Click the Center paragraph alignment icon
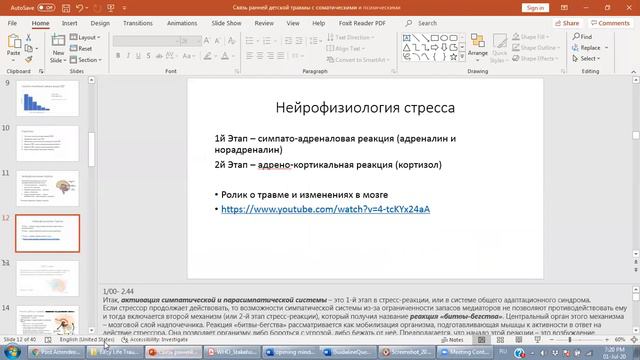This screenshot has height=360, width=640. click(260, 56)
